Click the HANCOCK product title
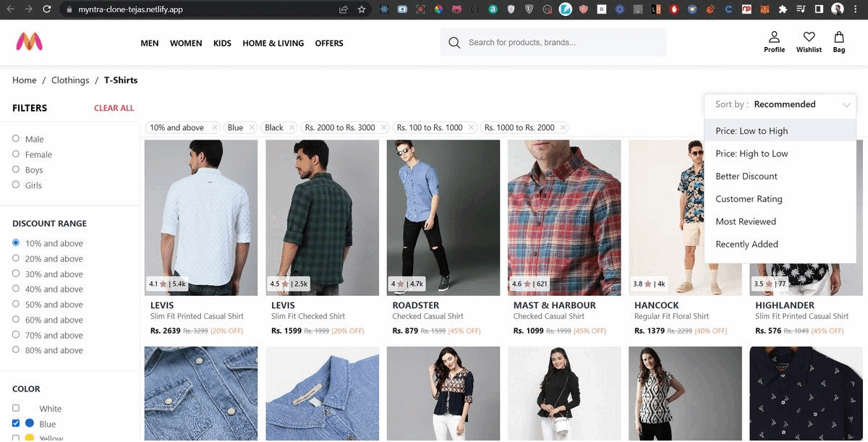This screenshot has width=868, height=442. [657, 305]
